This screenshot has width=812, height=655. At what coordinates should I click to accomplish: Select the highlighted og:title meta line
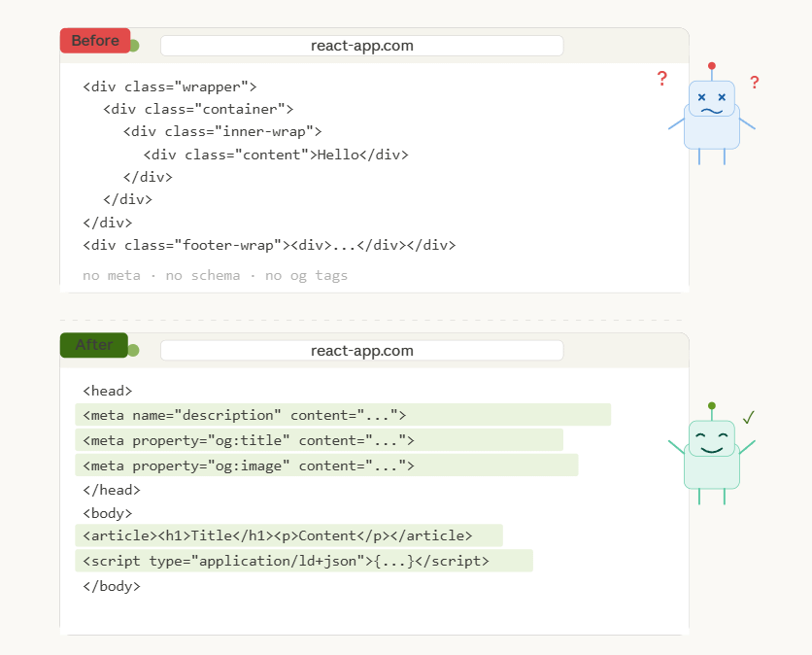pyautogui.click(x=319, y=440)
